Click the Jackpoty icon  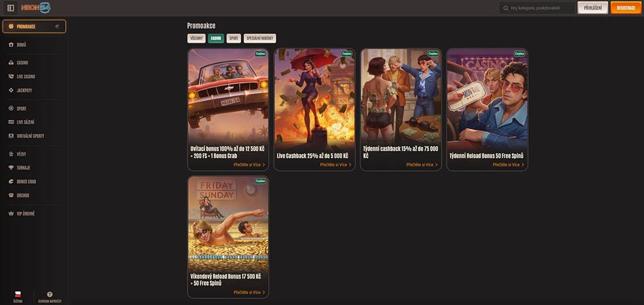(11, 90)
